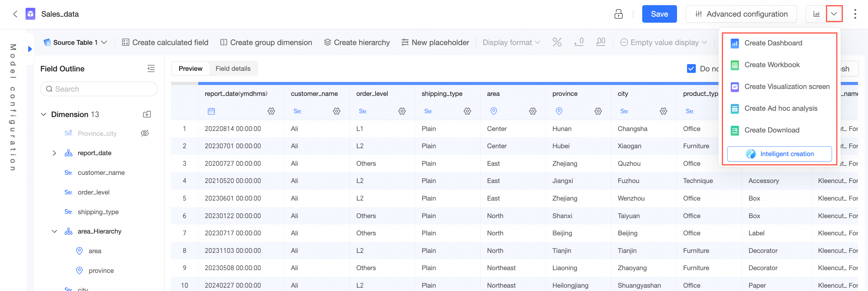
Task: Click the lock icon beside Save
Action: click(x=618, y=14)
